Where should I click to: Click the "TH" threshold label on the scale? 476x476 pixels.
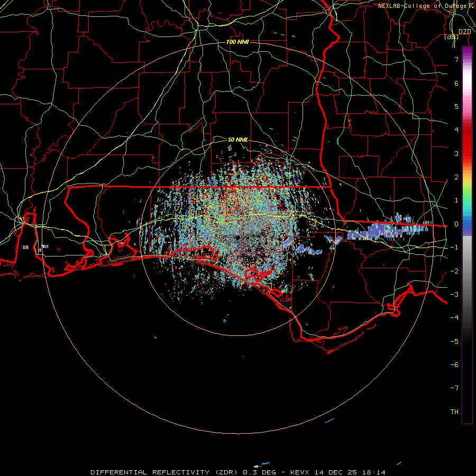454,412
